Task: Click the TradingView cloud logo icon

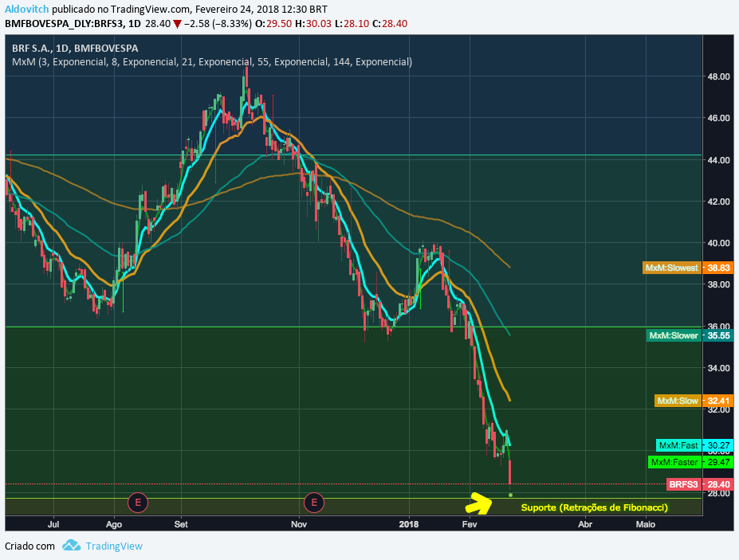Action: pos(71,546)
